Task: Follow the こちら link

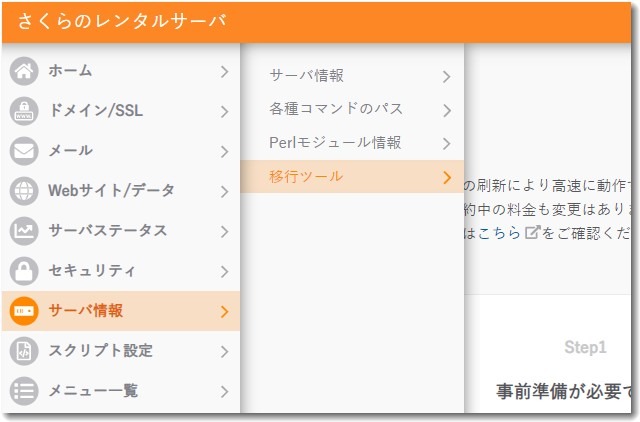Action: tap(499, 233)
